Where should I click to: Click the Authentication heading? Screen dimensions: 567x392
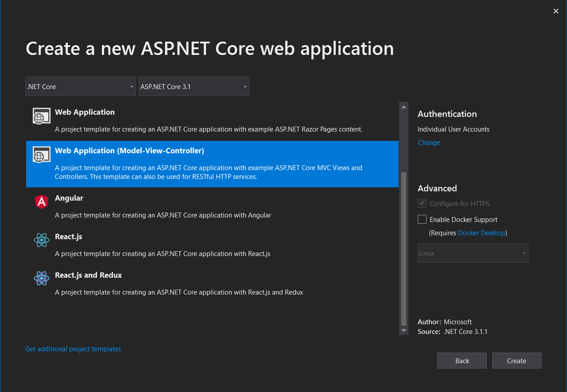[447, 114]
